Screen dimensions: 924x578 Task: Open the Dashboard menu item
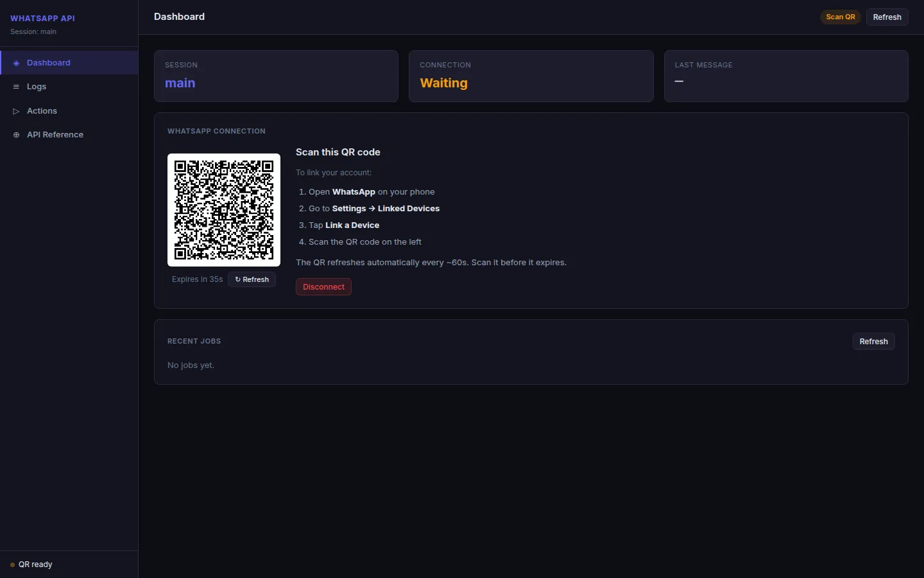click(69, 63)
